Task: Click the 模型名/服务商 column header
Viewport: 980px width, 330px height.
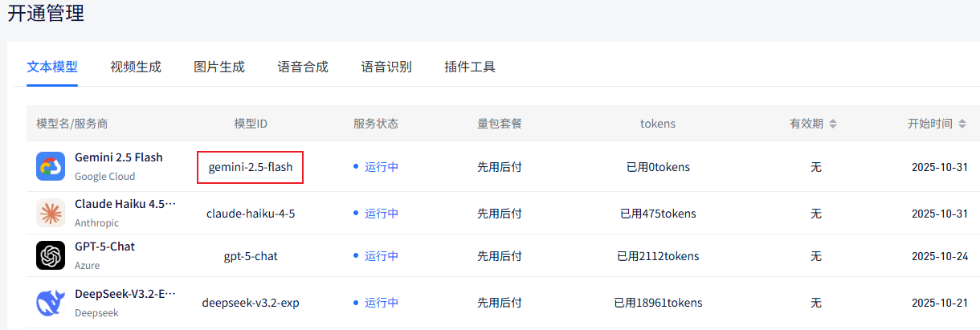Action: 72,124
